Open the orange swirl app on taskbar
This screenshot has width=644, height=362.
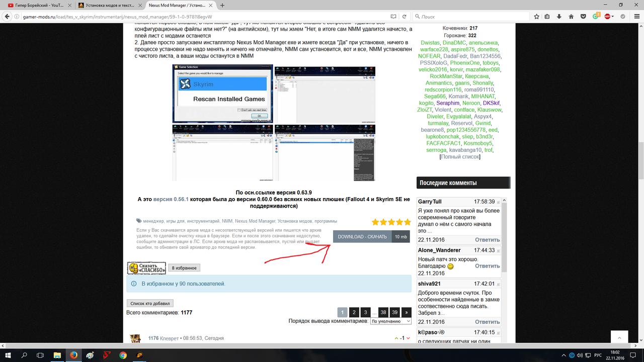click(139, 355)
